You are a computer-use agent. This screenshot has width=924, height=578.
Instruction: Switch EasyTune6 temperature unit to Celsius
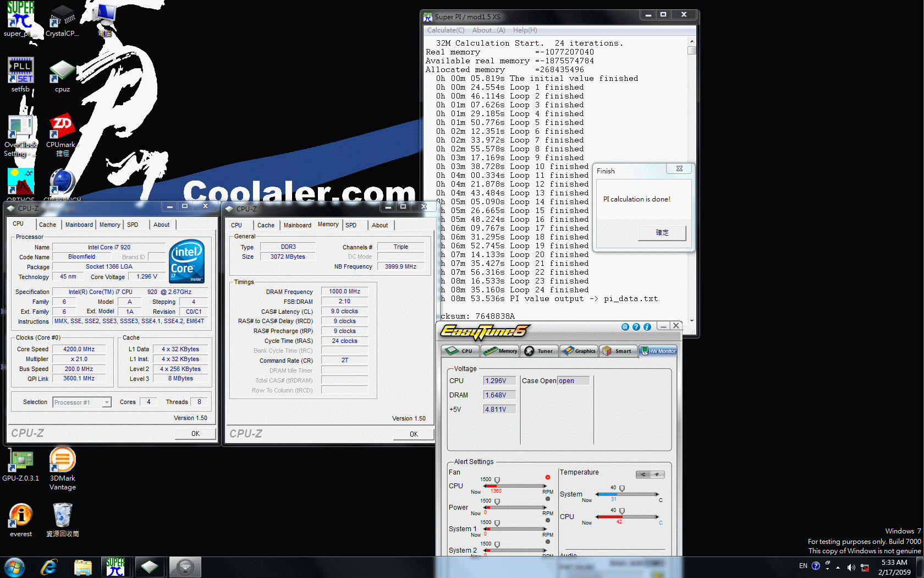(x=643, y=475)
